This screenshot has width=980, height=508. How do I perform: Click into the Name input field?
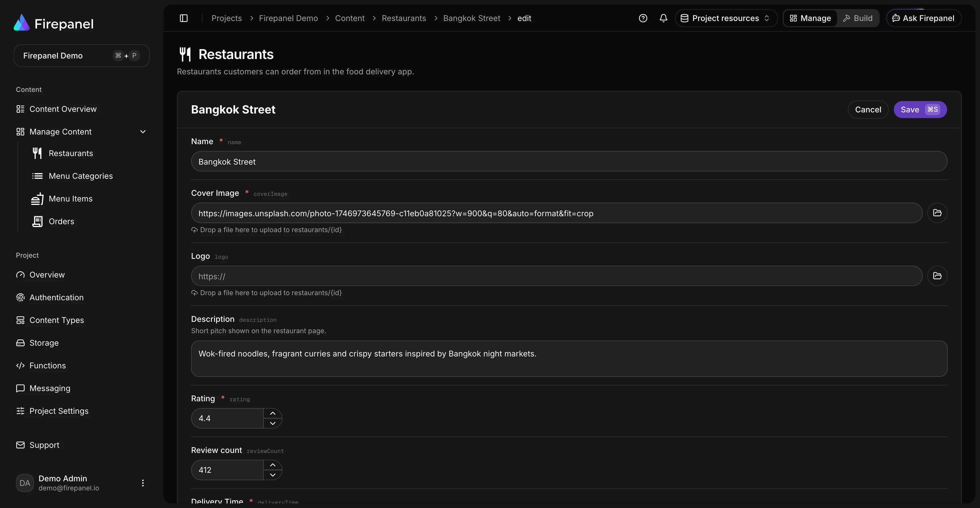569,161
